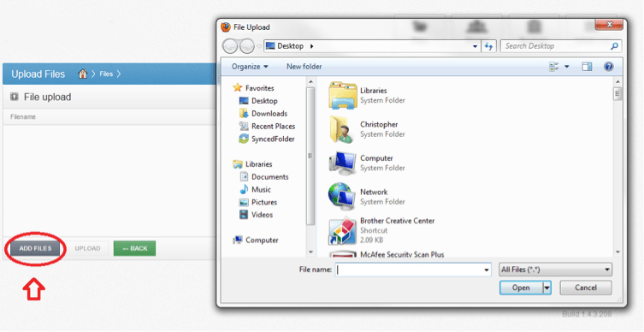This screenshot has height=332, width=644.
Task: Click the navigation pane scrollbar thumb
Action: (311, 156)
